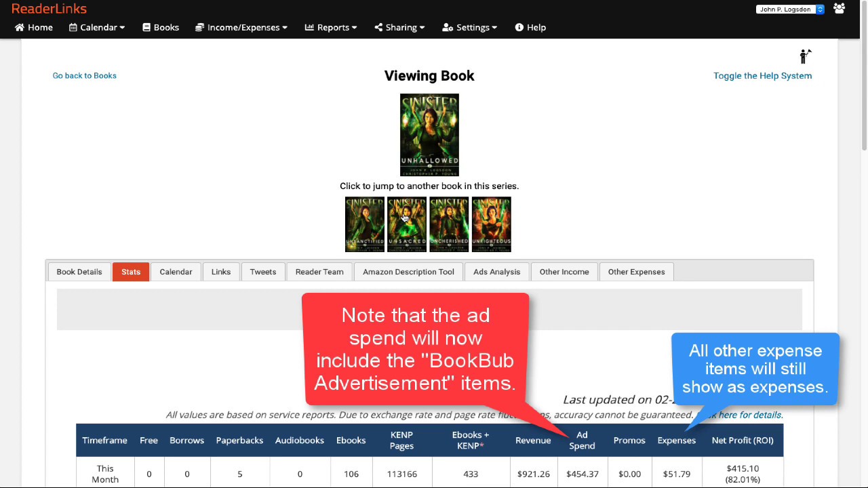
Task: Click the $454.37 ad spend value
Action: 583,474
